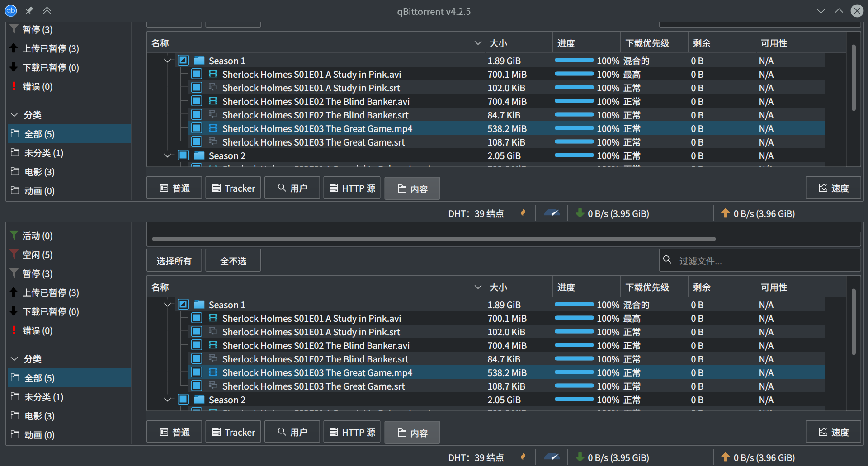Click the green download arrow in the lower status bar
868x466 pixels.
coord(580,457)
